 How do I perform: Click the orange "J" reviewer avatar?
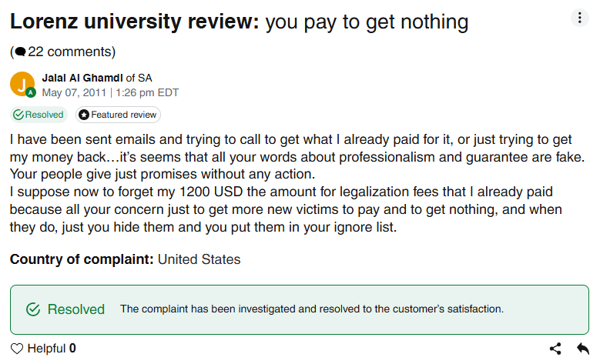pos(23,83)
